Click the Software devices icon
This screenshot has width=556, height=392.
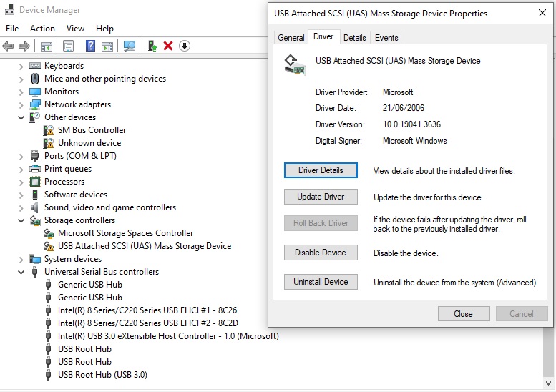pos(35,195)
